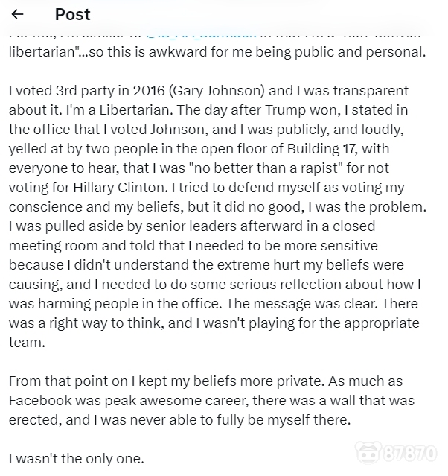Viewport: 448px width, 476px height.
Task: Click the line starting "erected, and I was never"
Action: pos(179,420)
